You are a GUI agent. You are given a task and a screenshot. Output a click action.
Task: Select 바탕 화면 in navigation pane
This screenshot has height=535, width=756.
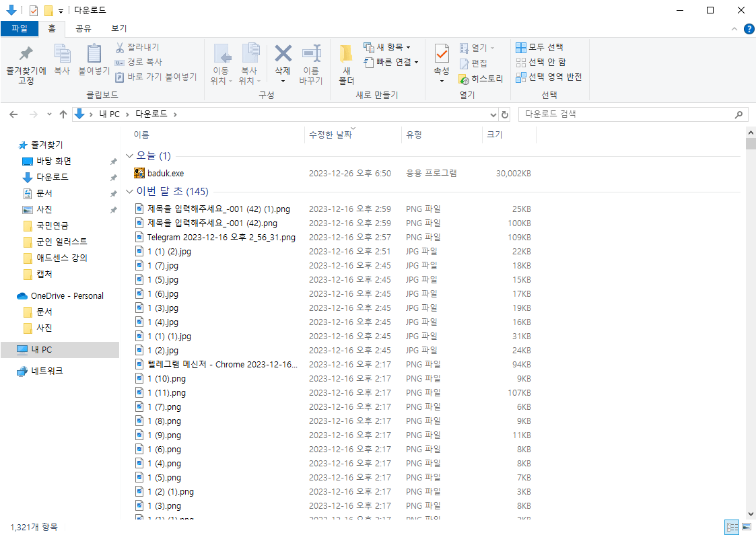[53, 161]
